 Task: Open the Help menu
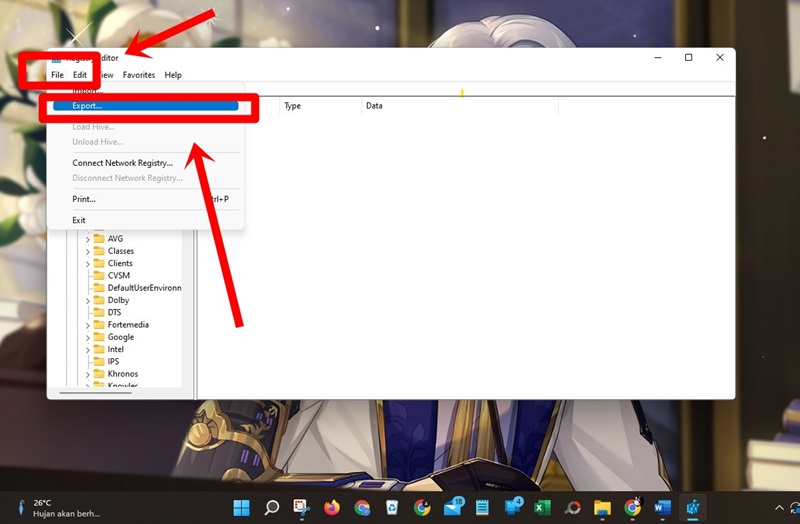tap(173, 75)
